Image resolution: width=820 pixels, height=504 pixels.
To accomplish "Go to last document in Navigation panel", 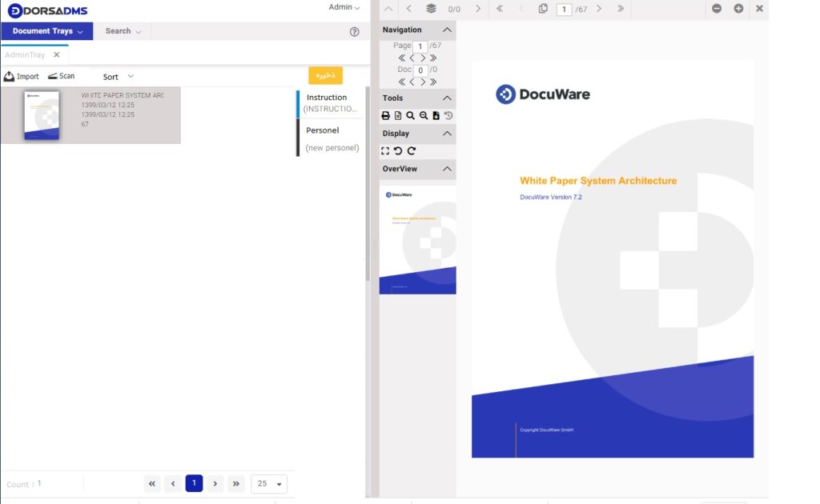I will click(433, 82).
